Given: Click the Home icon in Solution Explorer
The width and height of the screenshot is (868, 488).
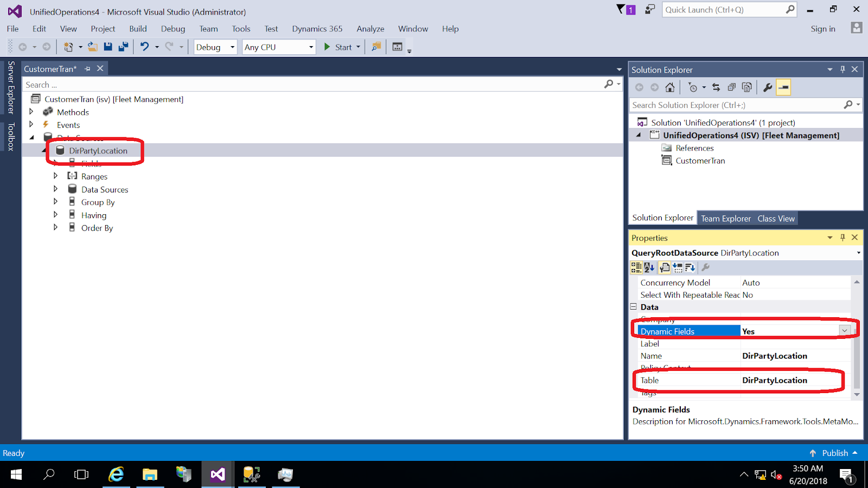Looking at the screenshot, I should tap(670, 87).
